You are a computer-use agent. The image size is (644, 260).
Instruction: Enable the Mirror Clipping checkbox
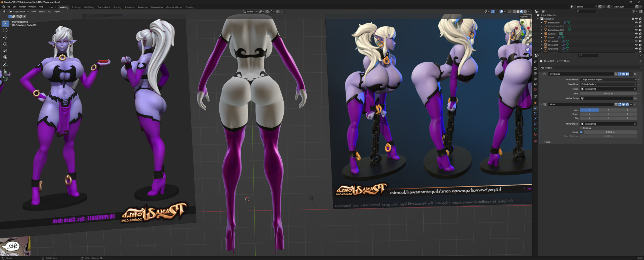click(581, 128)
